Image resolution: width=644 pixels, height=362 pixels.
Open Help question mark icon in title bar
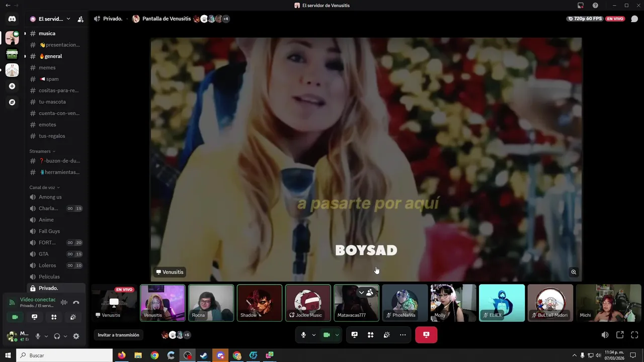click(x=595, y=6)
